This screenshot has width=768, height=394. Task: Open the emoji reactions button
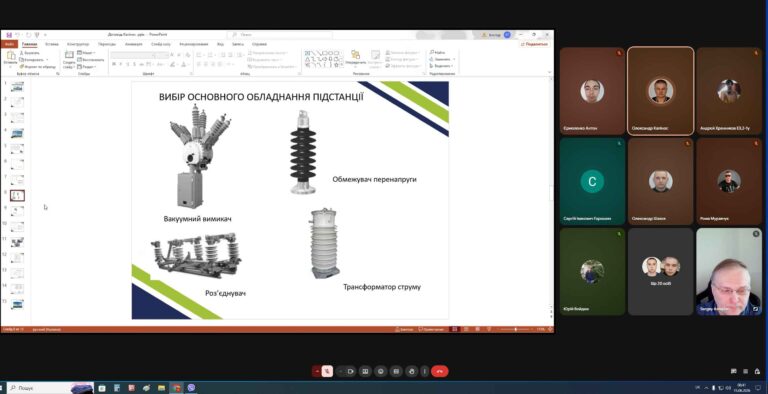point(381,371)
